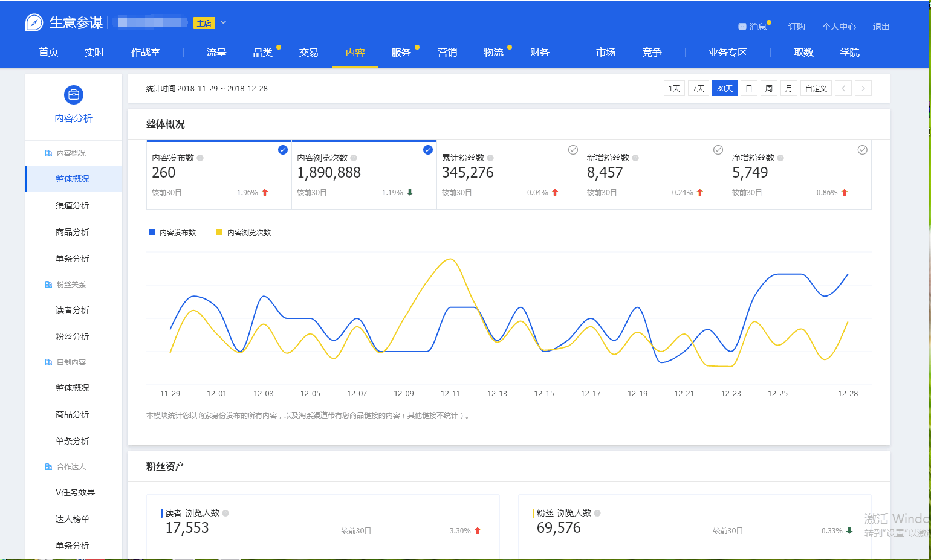931x560 pixels.
Task: Select the 7天 time range button
Action: [698, 88]
